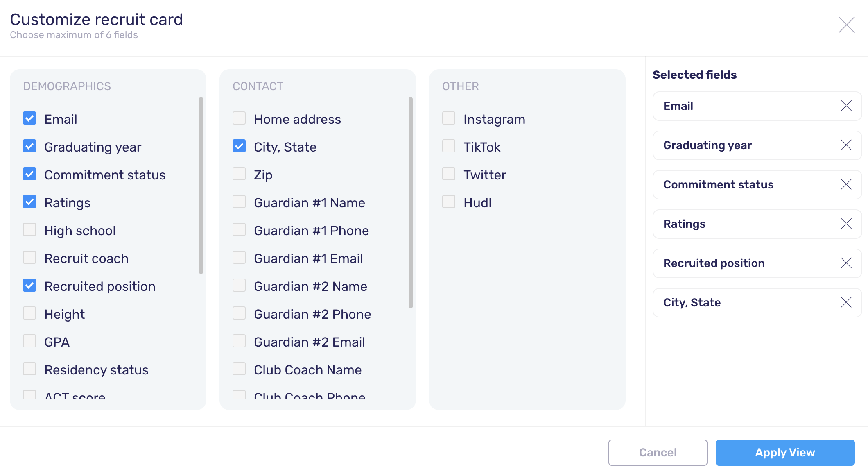Image resolution: width=868 pixels, height=476 pixels.
Task: Remove Email from selected fields
Action: [x=846, y=106]
